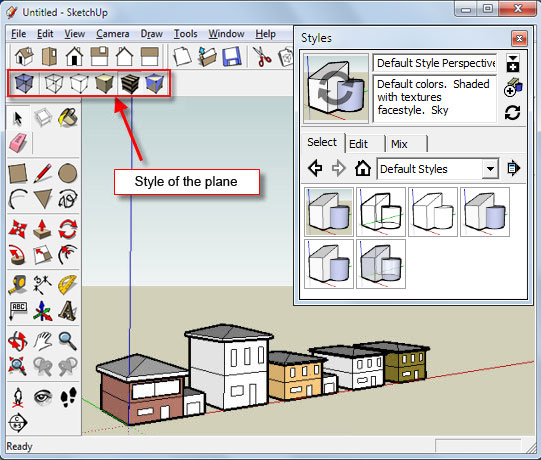Cut selection with scissors icon
541x460 pixels.
pos(262,56)
